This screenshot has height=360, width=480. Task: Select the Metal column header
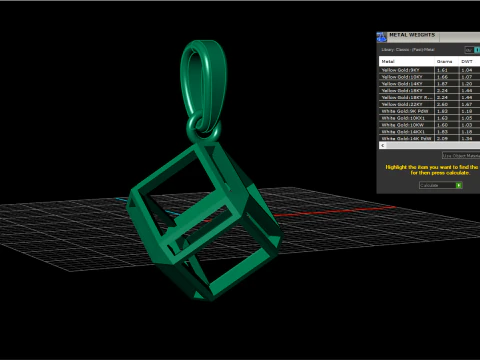pyautogui.click(x=407, y=61)
